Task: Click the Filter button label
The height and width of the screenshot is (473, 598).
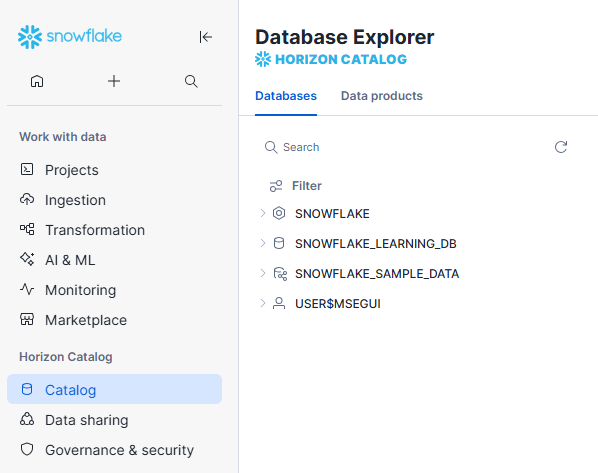Action: [307, 186]
